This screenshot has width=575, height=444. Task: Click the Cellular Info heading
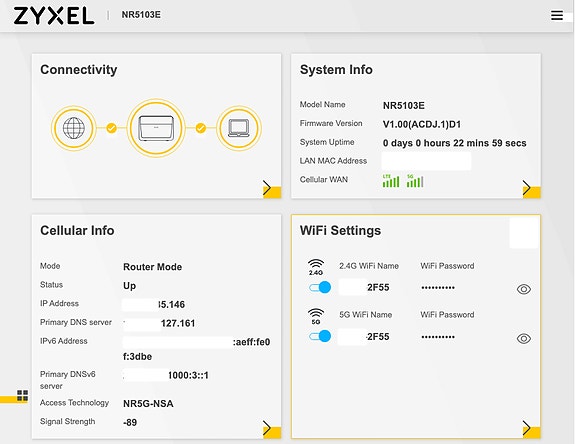(x=77, y=230)
